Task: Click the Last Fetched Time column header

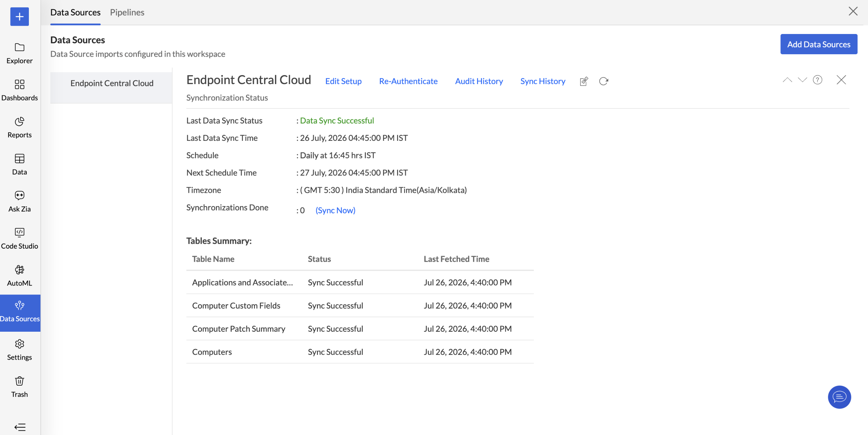Action: (x=456, y=259)
